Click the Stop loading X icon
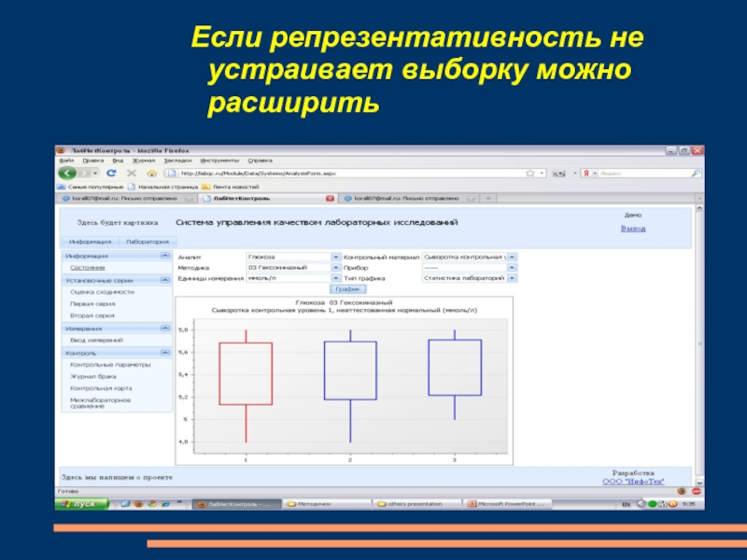The width and height of the screenshot is (747, 560). click(132, 174)
